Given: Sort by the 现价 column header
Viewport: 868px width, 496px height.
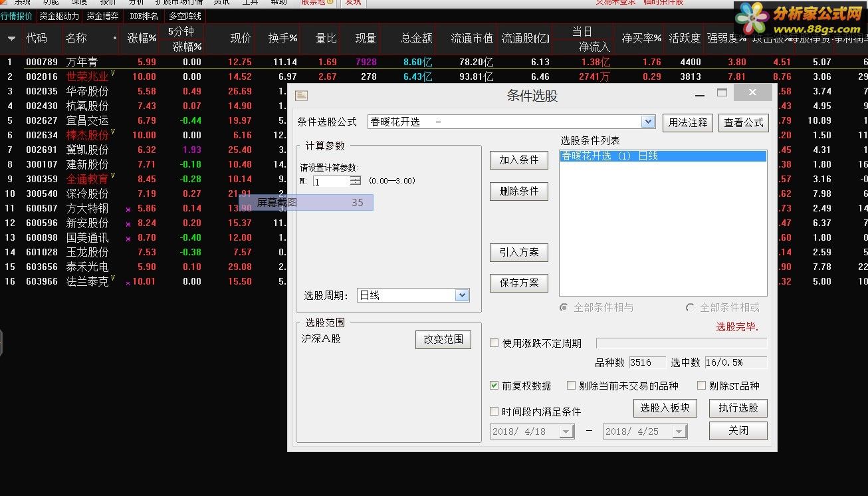Looking at the screenshot, I should pos(241,39).
